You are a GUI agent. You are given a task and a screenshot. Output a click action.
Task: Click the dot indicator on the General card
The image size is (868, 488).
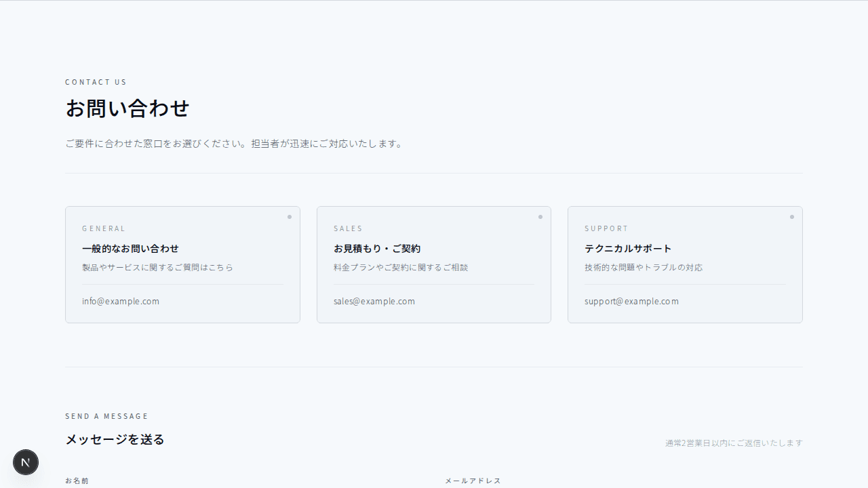point(290,217)
